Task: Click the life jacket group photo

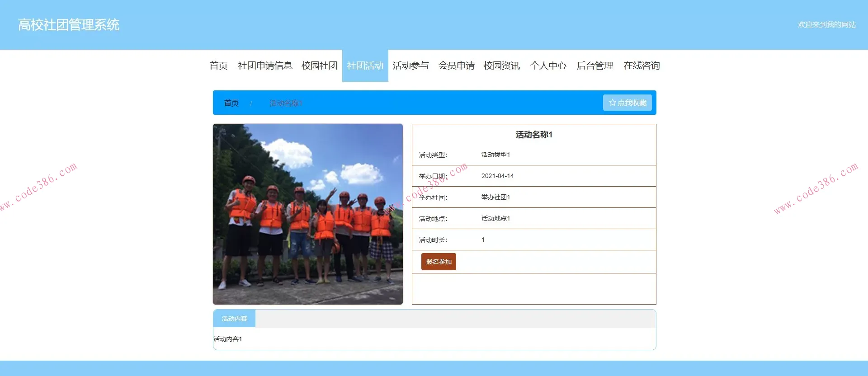Action: pos(307,214)
